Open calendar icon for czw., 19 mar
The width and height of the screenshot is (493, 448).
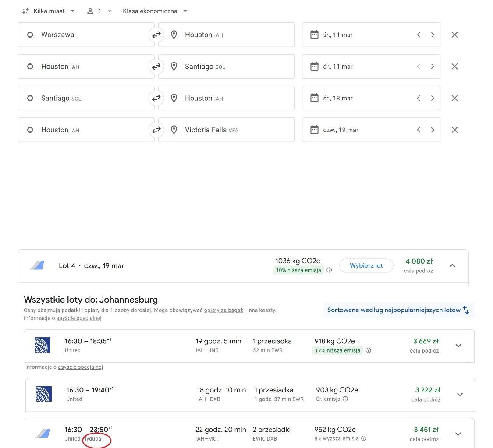pyautogui.click(x=314, y=130)
